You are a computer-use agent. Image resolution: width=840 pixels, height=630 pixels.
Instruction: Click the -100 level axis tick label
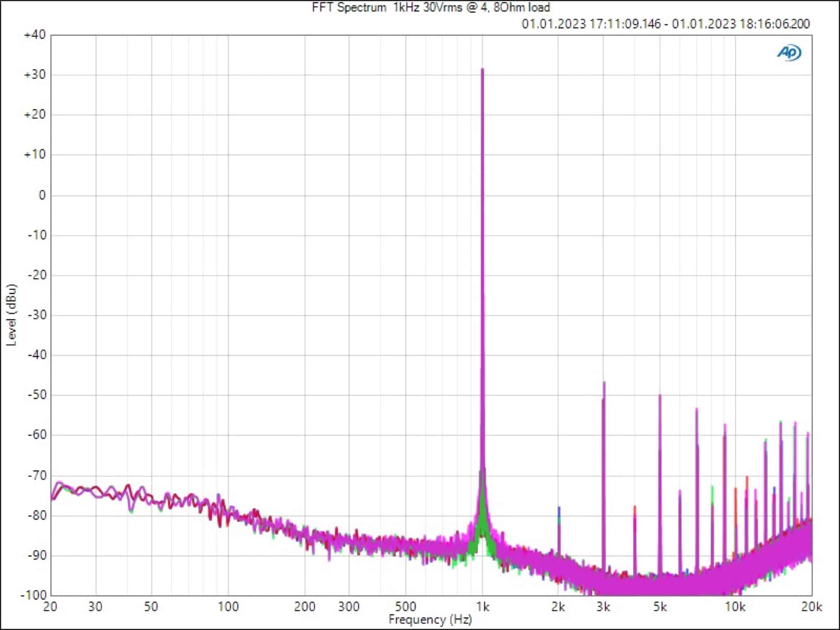(34, 595)
